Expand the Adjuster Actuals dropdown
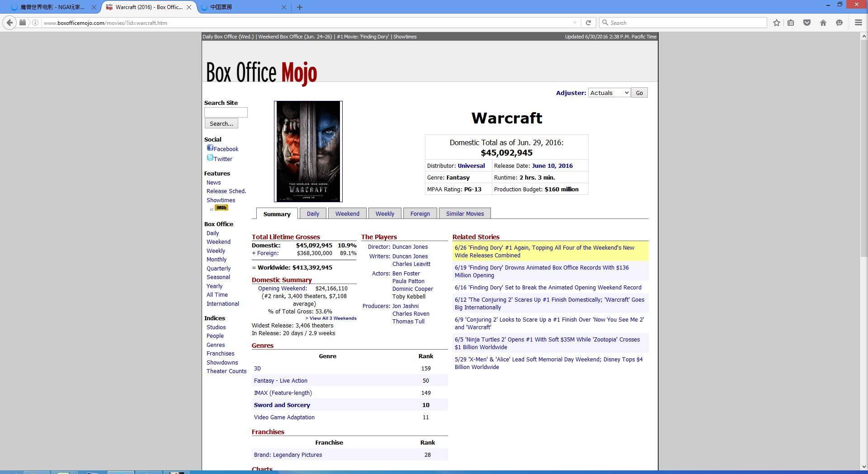868x474 pixels. coord(609,93)
